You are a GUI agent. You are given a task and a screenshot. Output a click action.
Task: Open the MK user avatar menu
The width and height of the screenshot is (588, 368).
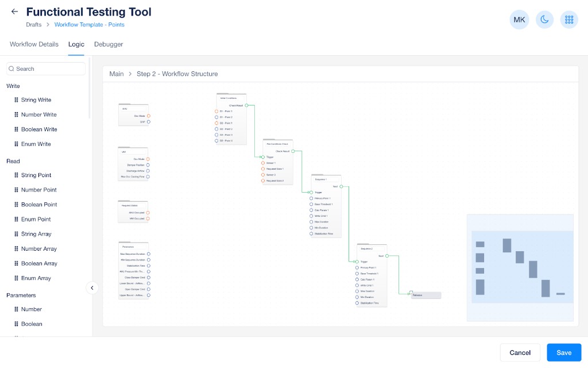pos(519,20)
